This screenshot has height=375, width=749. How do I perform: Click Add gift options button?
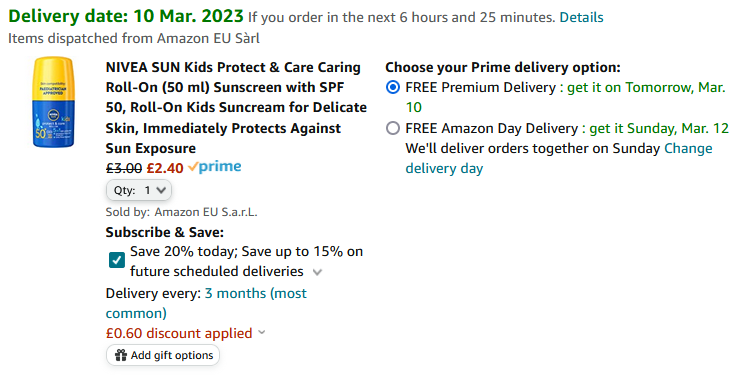click(x=163, y=355)
